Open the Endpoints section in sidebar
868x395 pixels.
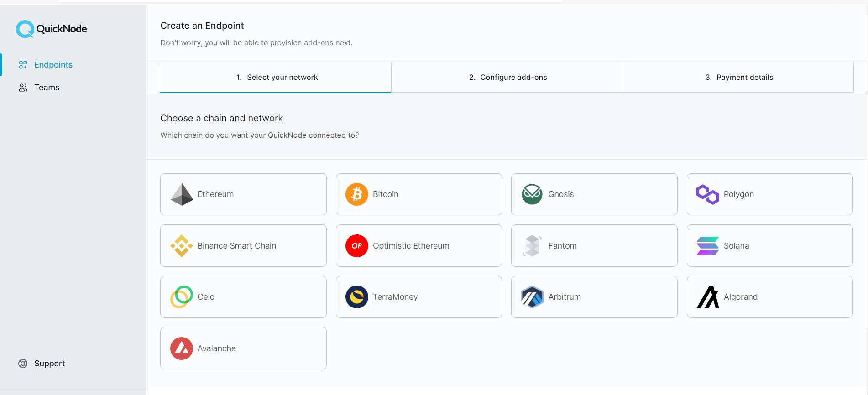[x=53, y=65]
